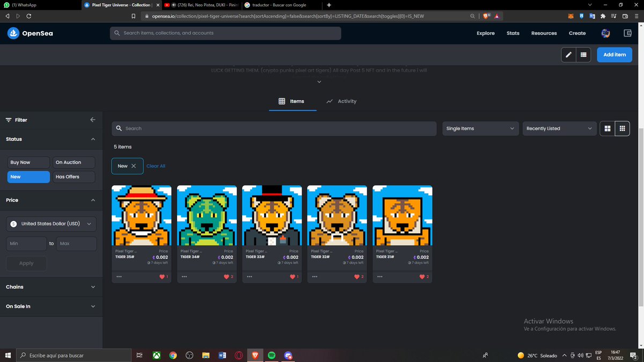
Task: Open more options on TIGER 35# card
Action: click(119, 277)
